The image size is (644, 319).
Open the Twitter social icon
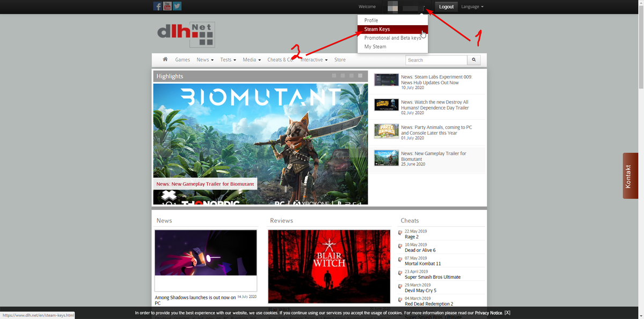click(x=177, y=6)
